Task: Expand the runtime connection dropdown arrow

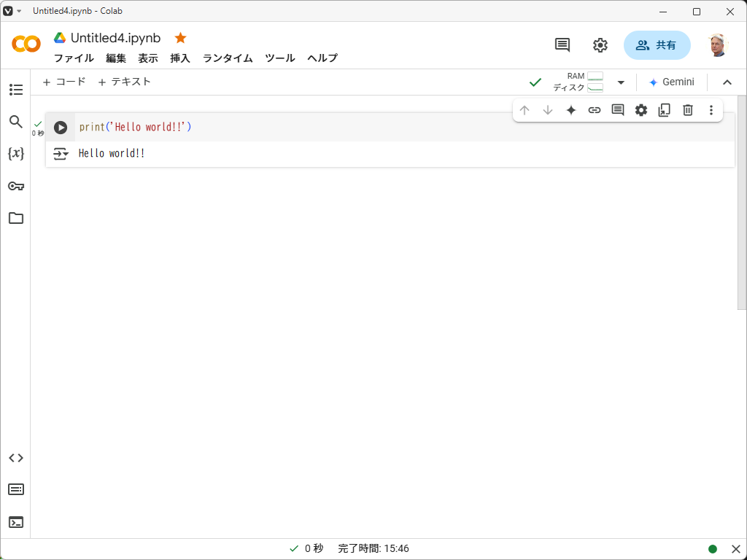Action: click(621, 82)
